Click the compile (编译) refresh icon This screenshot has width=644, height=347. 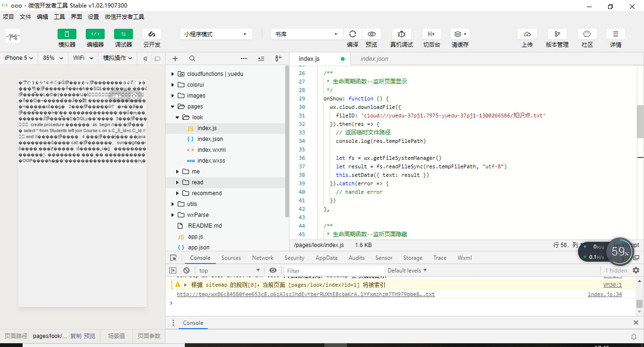point(352,34)
